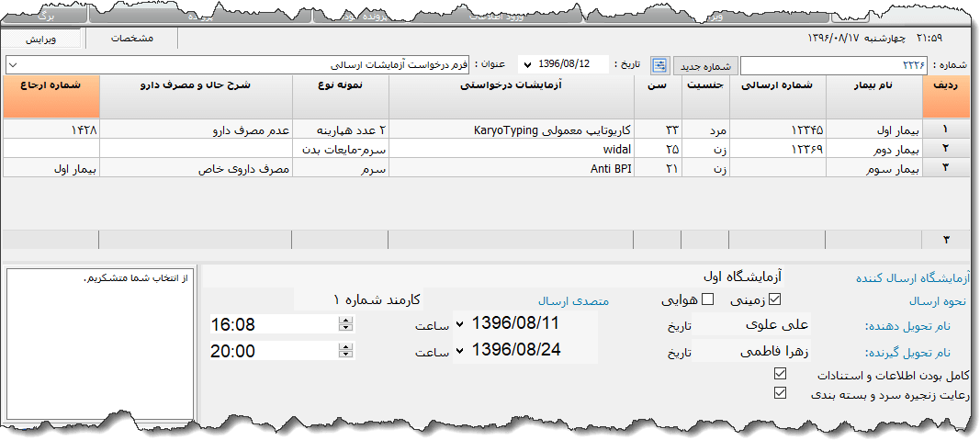Decrease the 20:00 time spinner
The image size is (980, 440).
pos(345,354)
